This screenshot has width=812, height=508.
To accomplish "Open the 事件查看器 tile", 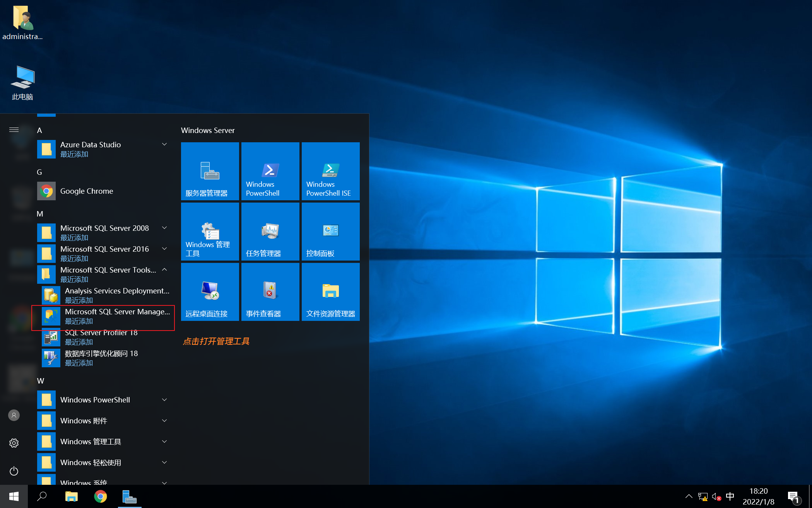I will [270, 292].
